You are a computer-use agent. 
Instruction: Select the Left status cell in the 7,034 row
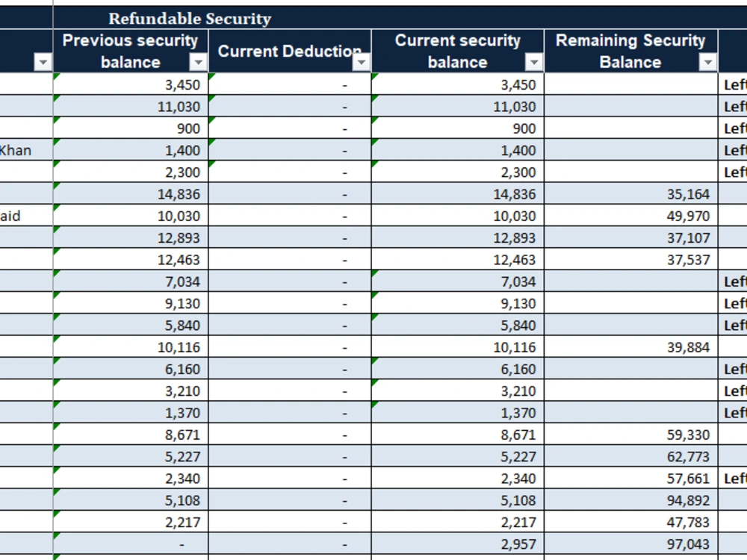point(733,281)
